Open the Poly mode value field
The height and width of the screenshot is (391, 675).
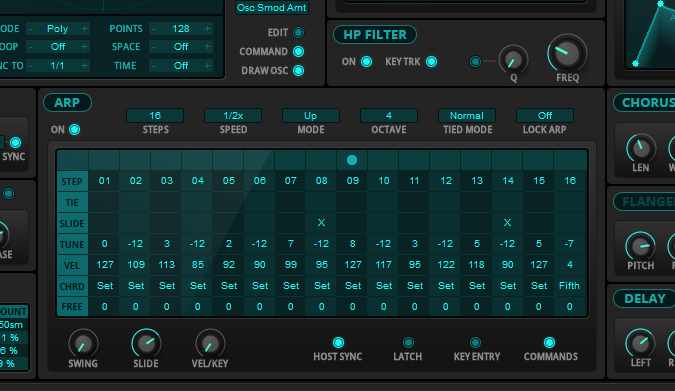pos(58,28)
